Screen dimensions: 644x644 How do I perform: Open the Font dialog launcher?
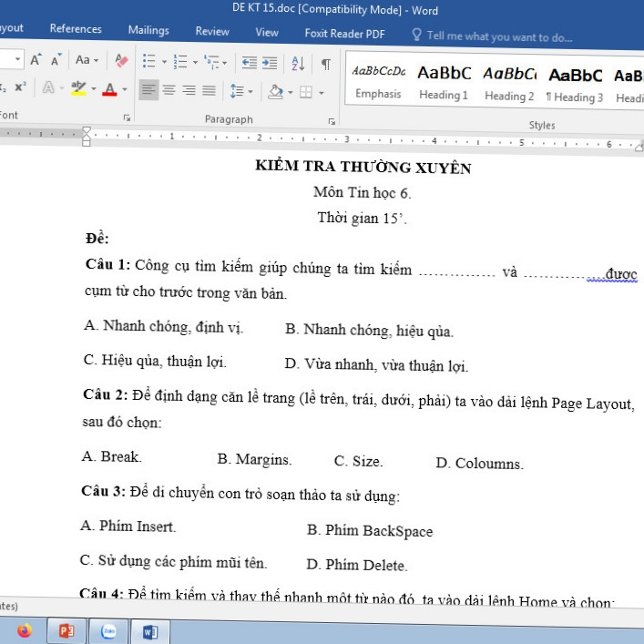[x=127, y=118]
